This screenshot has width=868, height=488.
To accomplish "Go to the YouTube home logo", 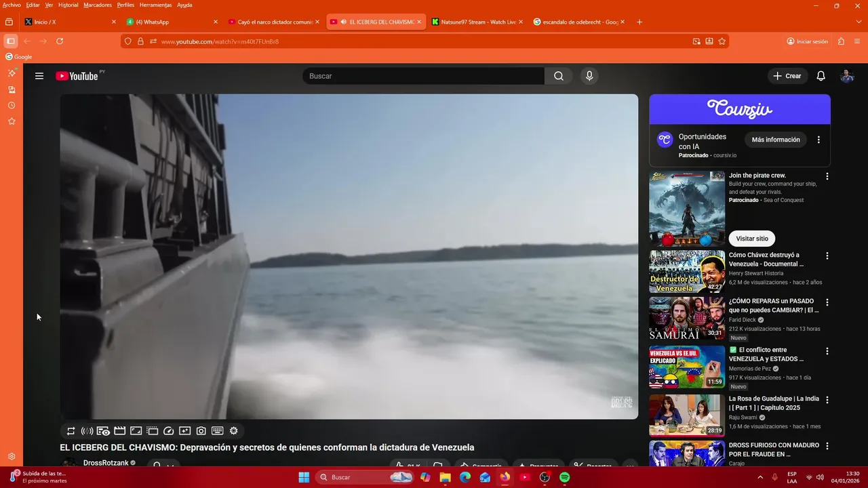I will 77,76.
